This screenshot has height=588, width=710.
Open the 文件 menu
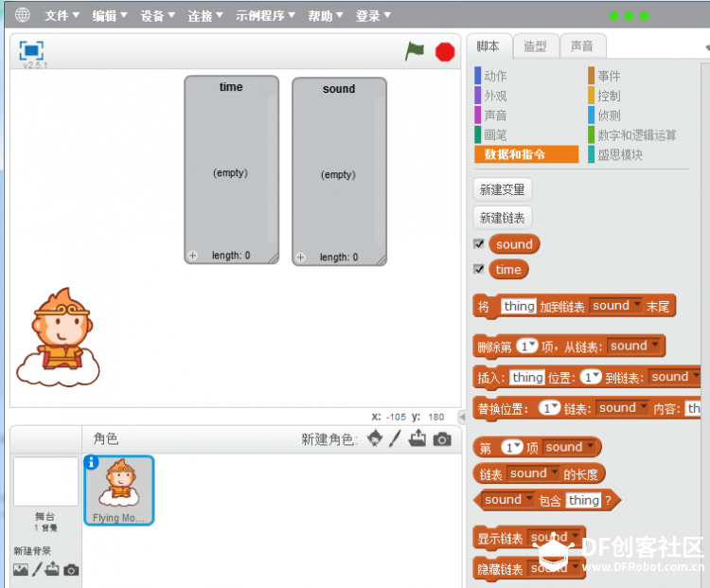click(x=62, y=16)
